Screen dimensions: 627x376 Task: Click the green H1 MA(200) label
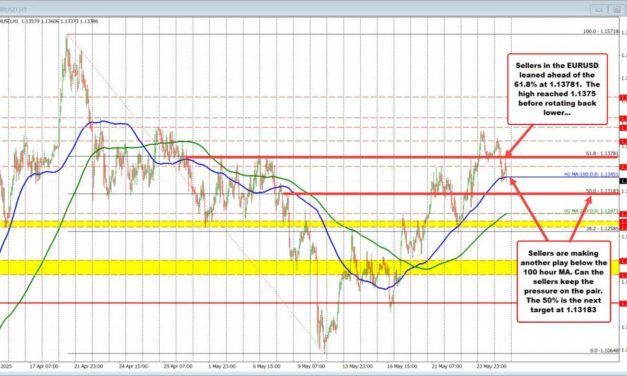point(591,210)
